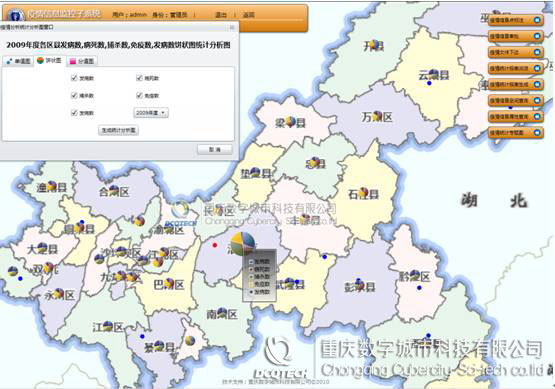Click the arrow on the 疫情文件下达 side button
This screenshot has width=555, height=389.
tap(537, 52)
